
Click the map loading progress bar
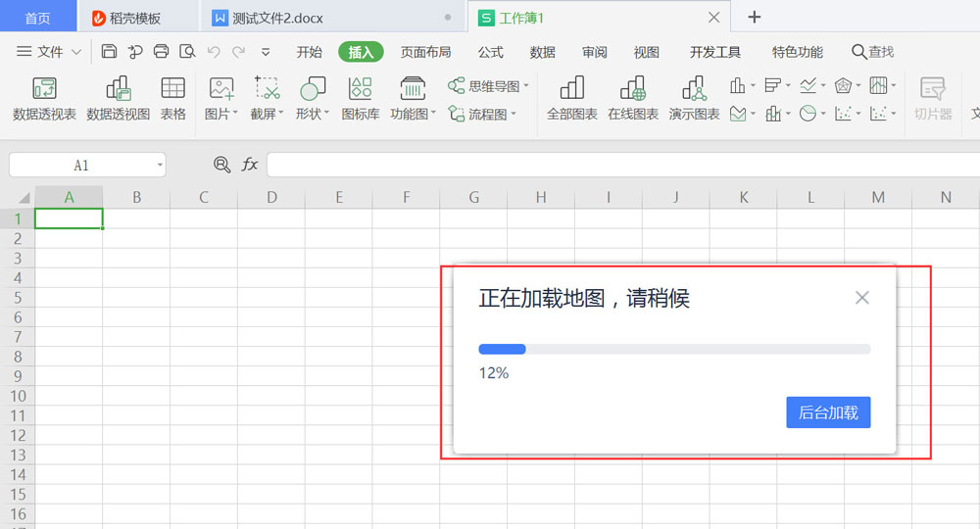pyautogui.click(x=673, y=349)
